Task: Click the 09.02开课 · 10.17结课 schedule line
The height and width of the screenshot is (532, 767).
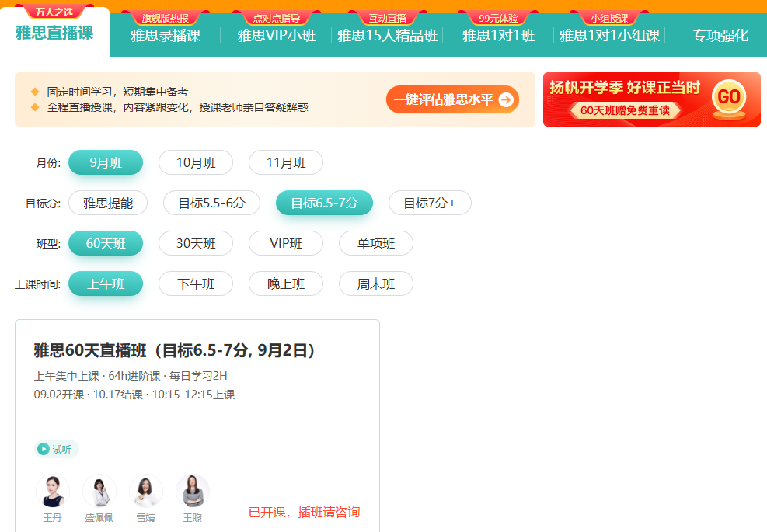Action: (134, 394)
